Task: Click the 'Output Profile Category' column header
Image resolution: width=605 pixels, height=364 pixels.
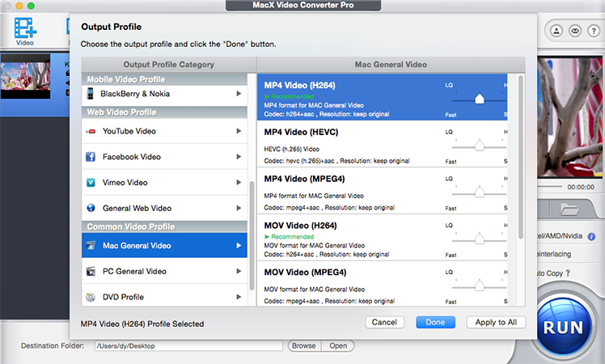Action: (x=168, y=65)
